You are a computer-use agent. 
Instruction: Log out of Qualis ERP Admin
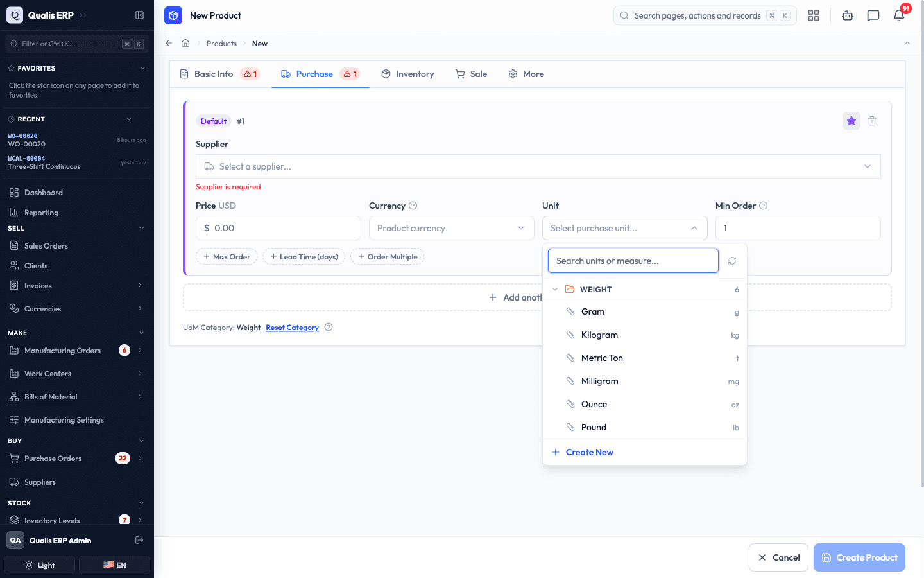[139, 540]
